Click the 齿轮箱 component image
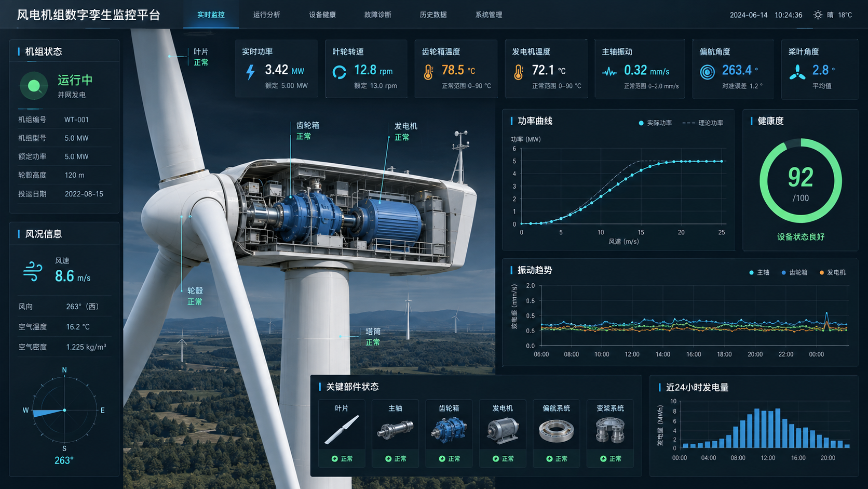Viewport: 868px width, 489px height. click(x=449, y=430)
